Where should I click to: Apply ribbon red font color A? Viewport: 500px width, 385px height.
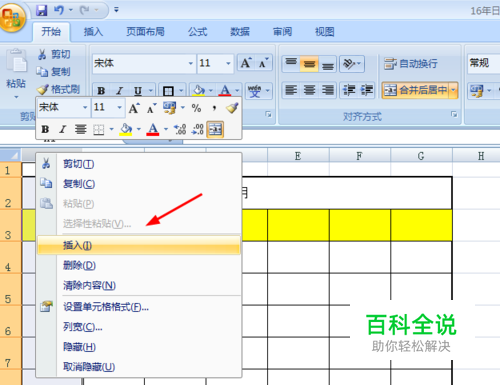[225, 90]
